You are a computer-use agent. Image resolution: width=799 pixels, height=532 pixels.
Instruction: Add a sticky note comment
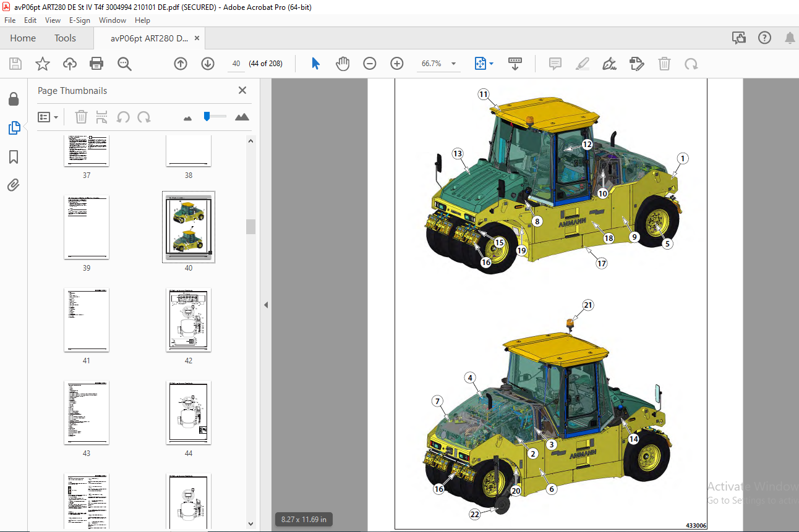[x=555, y=64]
